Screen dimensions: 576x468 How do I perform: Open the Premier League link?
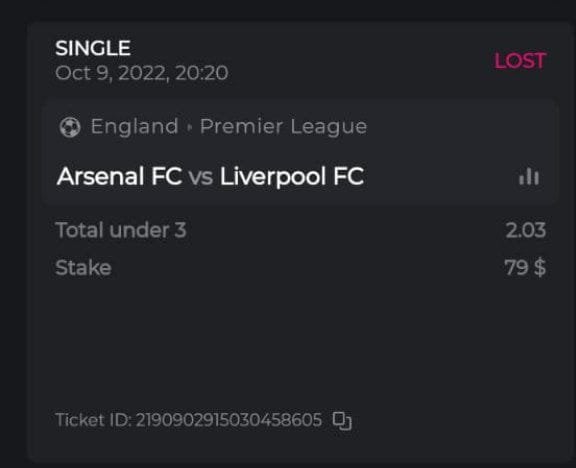(x=283, y=127)
